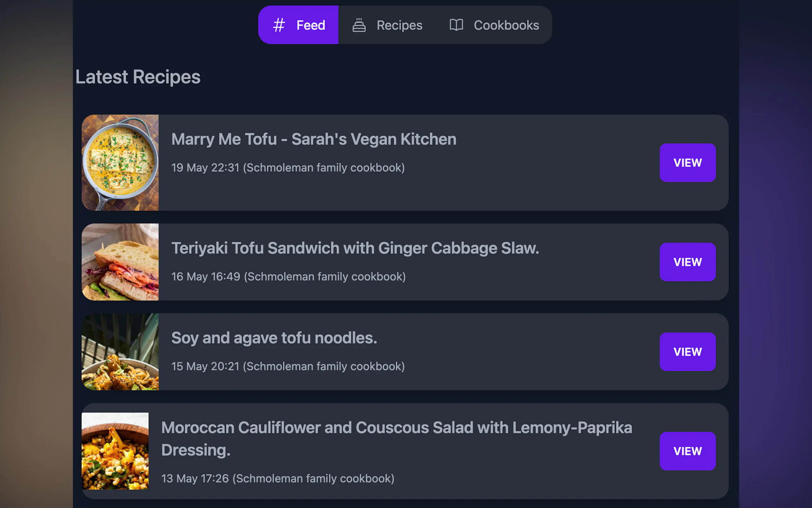Open the Moroccan Cauliflower salad image
The image size is (812, 508).
coord(115,451)
